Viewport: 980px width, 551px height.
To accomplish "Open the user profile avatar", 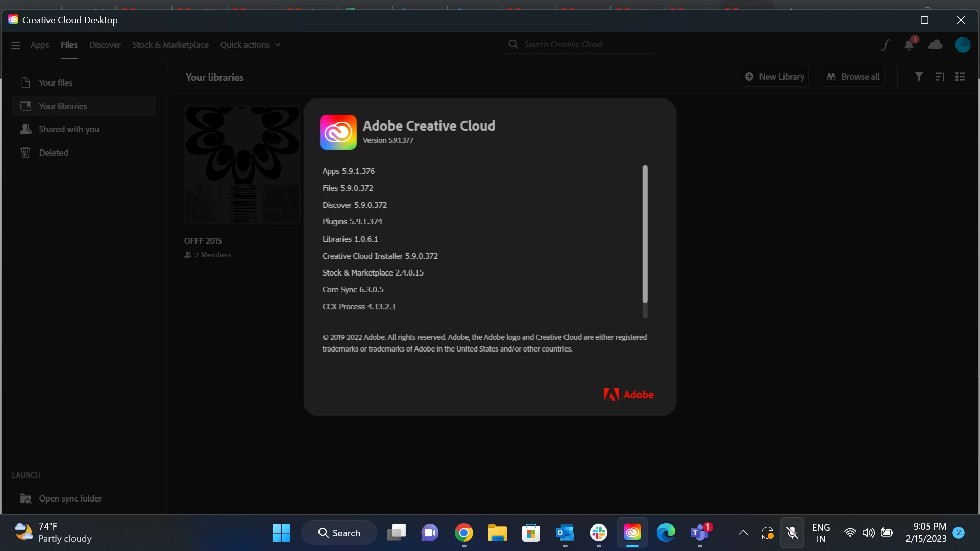I will point(962,45).
